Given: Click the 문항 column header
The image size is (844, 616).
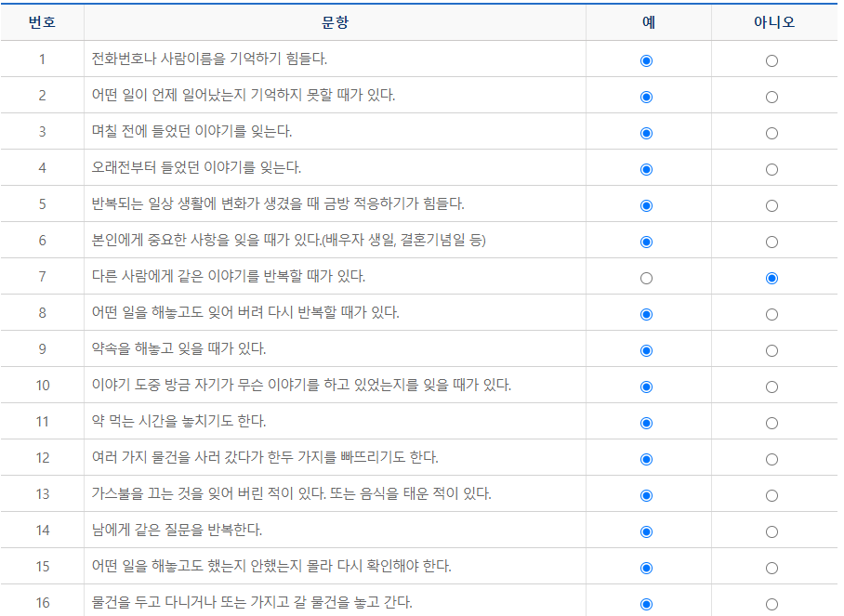Looking at the screenshot, I should tap(335, 22).
